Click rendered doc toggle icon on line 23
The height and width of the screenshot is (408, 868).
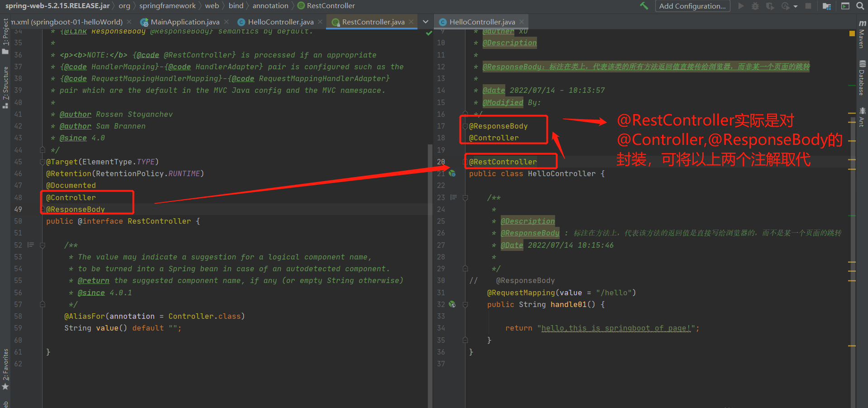click(454, 197)
